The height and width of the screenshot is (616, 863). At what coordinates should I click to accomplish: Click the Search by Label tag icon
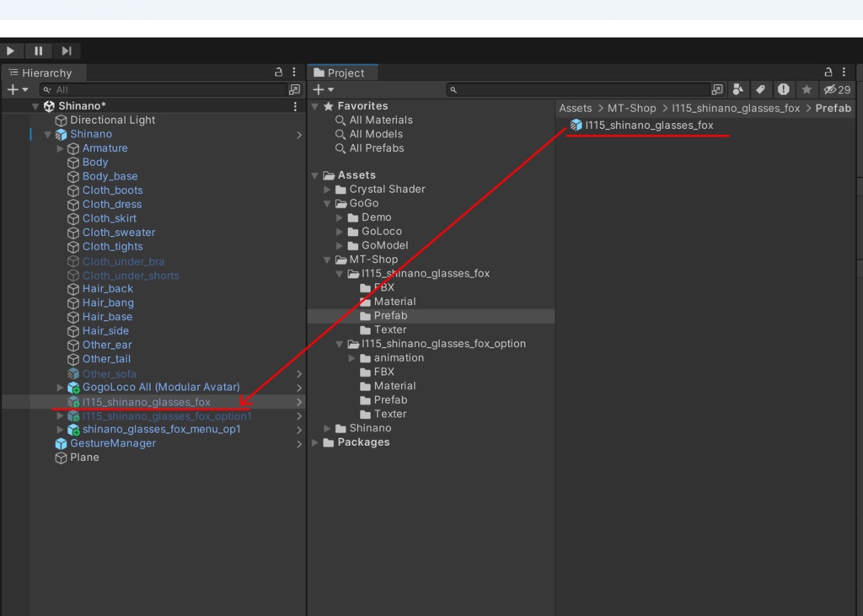point(761,89)
